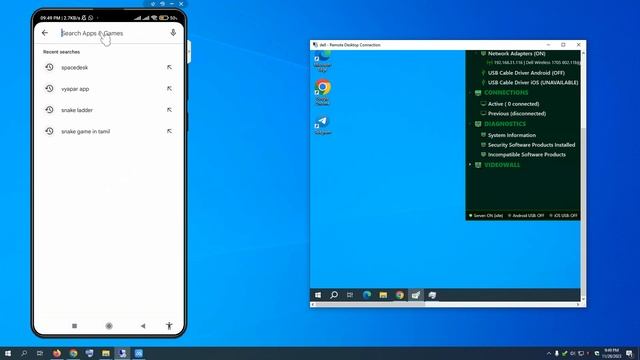The image size is (640, 360).
Task: Open File Explorer in remote desktop taskbar
Action: [383, 295]
